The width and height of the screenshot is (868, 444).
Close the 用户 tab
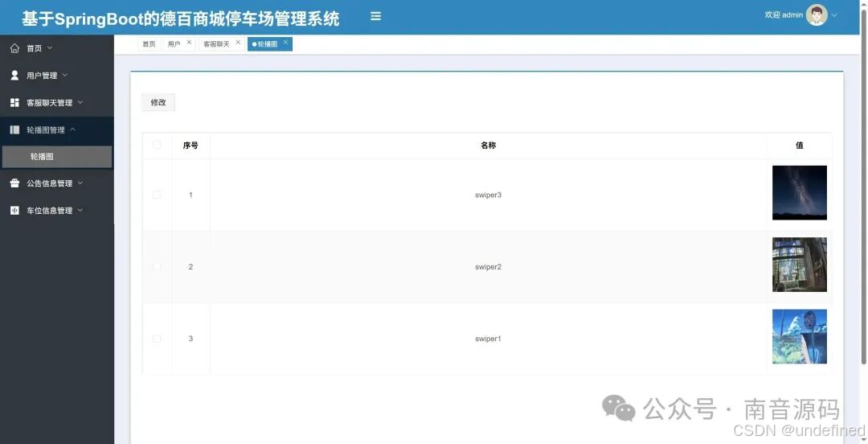click(x=189, y=42)
